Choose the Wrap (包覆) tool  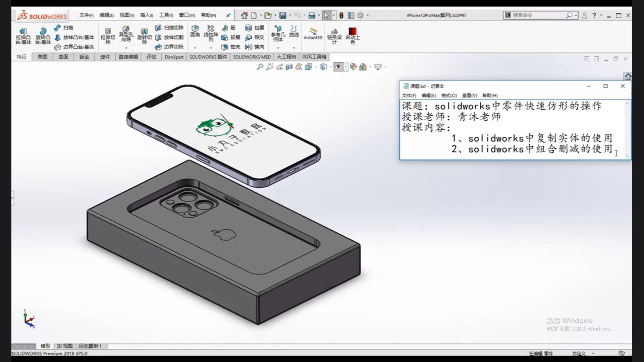pos(255,27)
